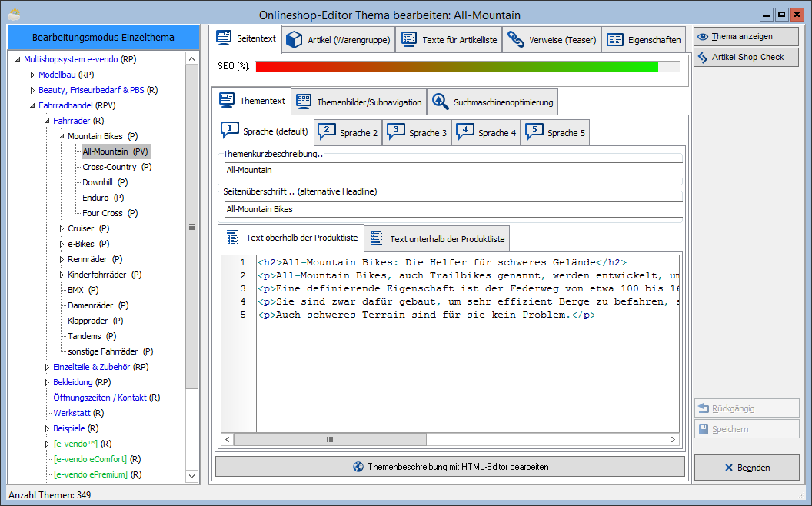
Task: Expand the Kinderfahrräder tree node
Action: point(62,275)
